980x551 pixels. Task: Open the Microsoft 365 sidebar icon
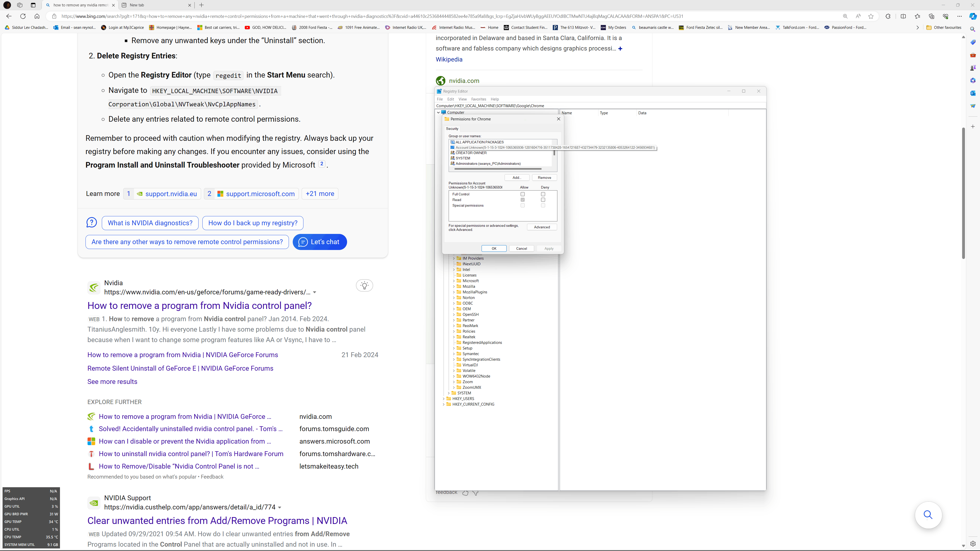point(973,80)
